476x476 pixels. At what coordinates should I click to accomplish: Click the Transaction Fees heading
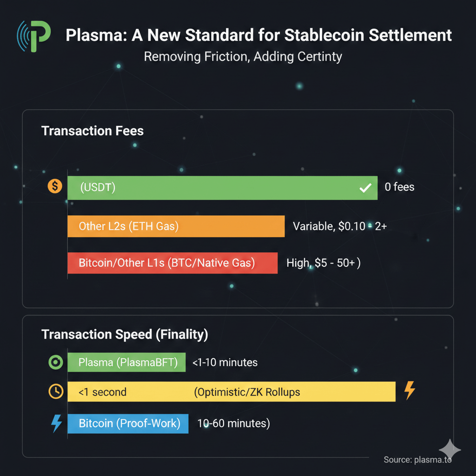(93, 131)
